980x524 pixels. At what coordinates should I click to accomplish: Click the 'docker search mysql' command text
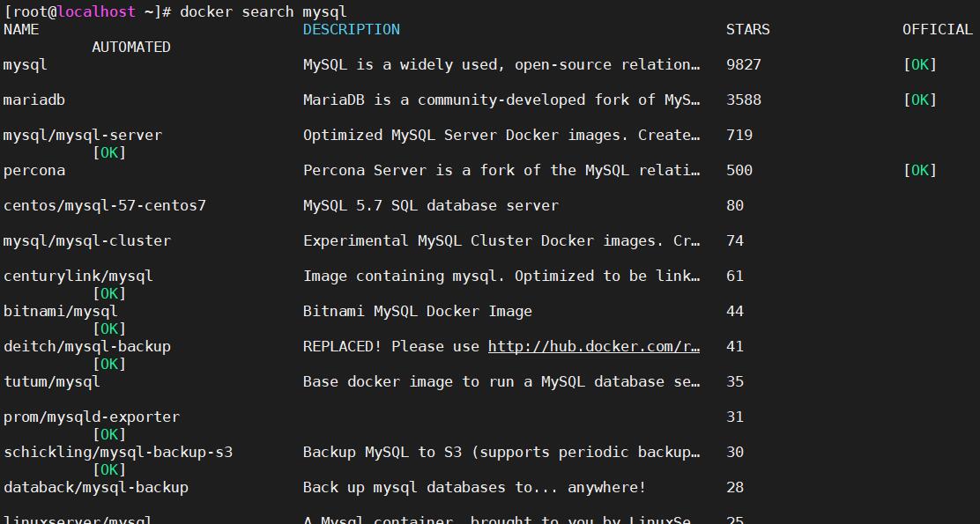[264, 11]
